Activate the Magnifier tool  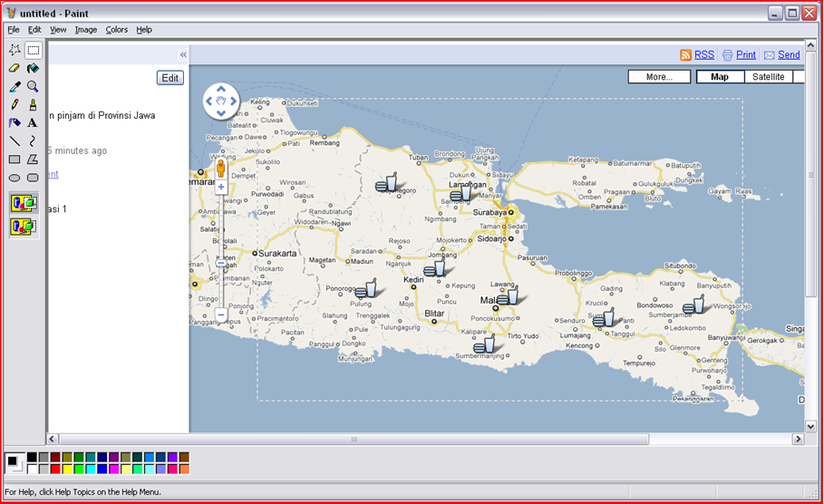pyautogui.click(x=33, y=86)
